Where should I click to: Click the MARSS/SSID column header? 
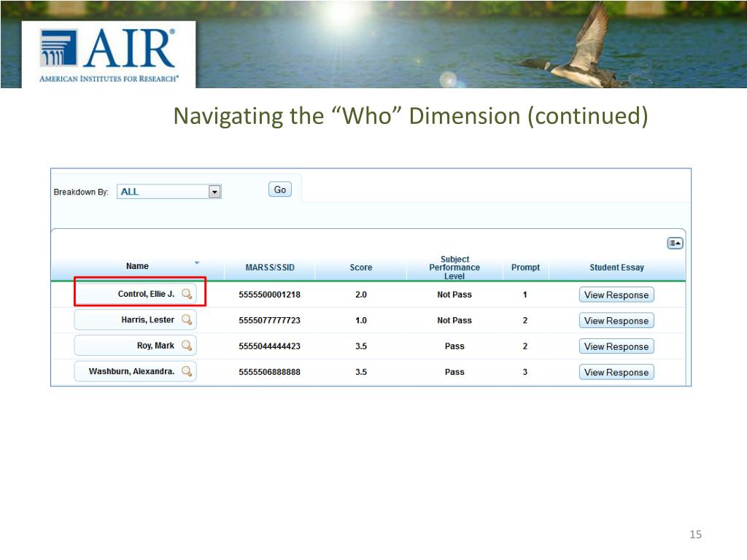tap(270, 268)
